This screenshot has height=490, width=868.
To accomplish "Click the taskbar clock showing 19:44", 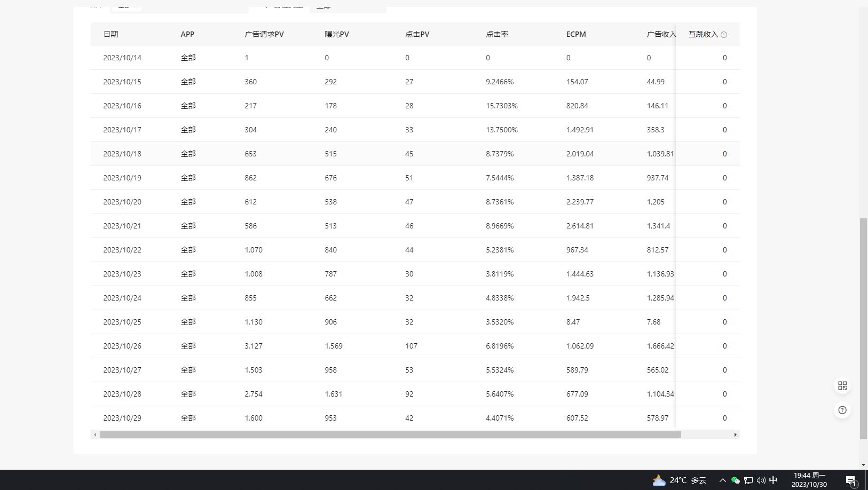I will 809,480.
